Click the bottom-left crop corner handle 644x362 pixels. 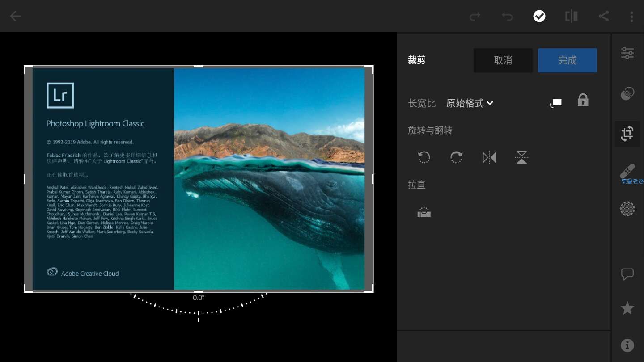pos(28,289)
